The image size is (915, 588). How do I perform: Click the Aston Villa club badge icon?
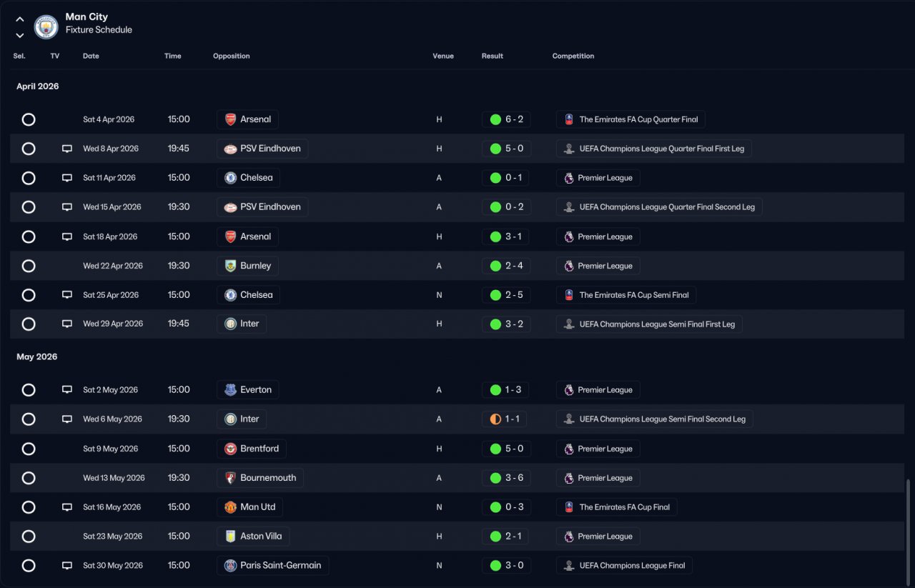point(230,537)
